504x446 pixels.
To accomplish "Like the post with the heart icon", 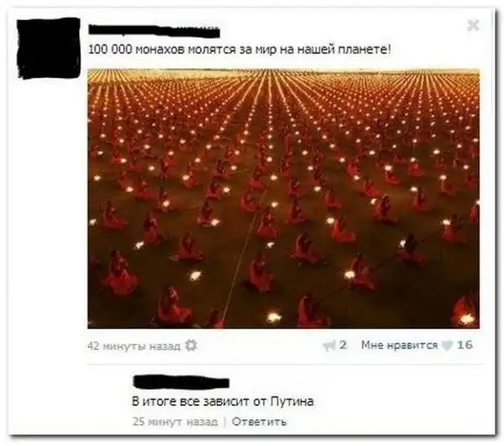I will [x=447, y=346].
